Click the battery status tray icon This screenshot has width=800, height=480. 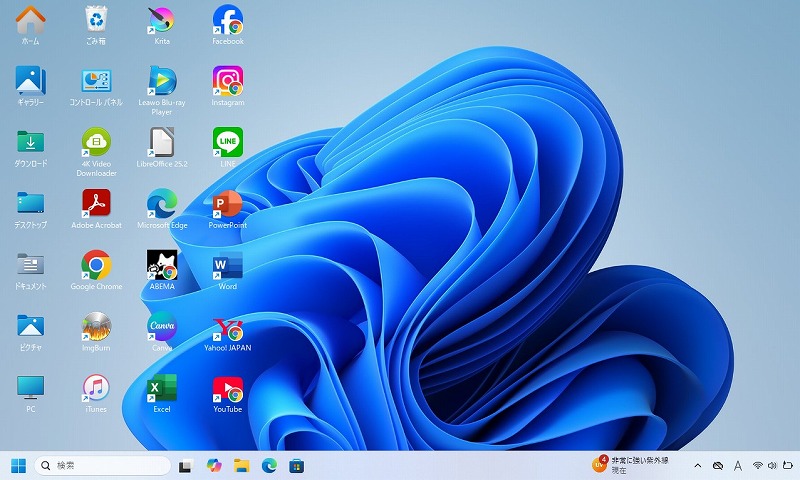[787, 465]
